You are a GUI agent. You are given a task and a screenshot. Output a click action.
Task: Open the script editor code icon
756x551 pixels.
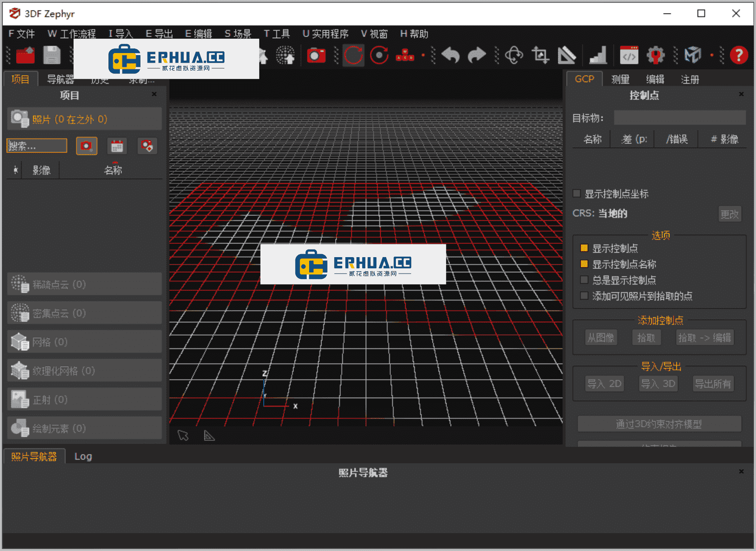click(x=629, y=55)
